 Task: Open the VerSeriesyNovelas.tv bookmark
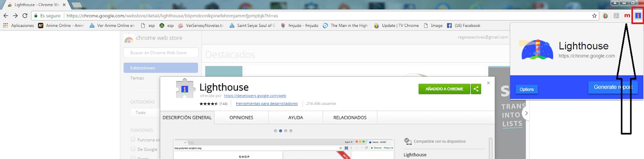201,25
